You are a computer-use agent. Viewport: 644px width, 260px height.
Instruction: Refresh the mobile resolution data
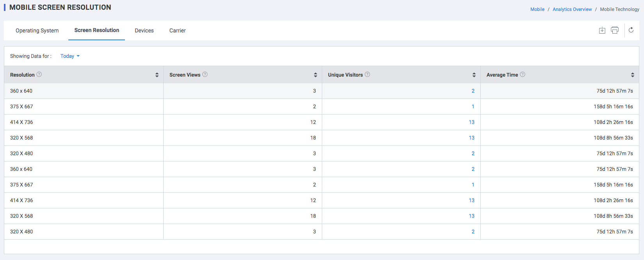(631, 30)
